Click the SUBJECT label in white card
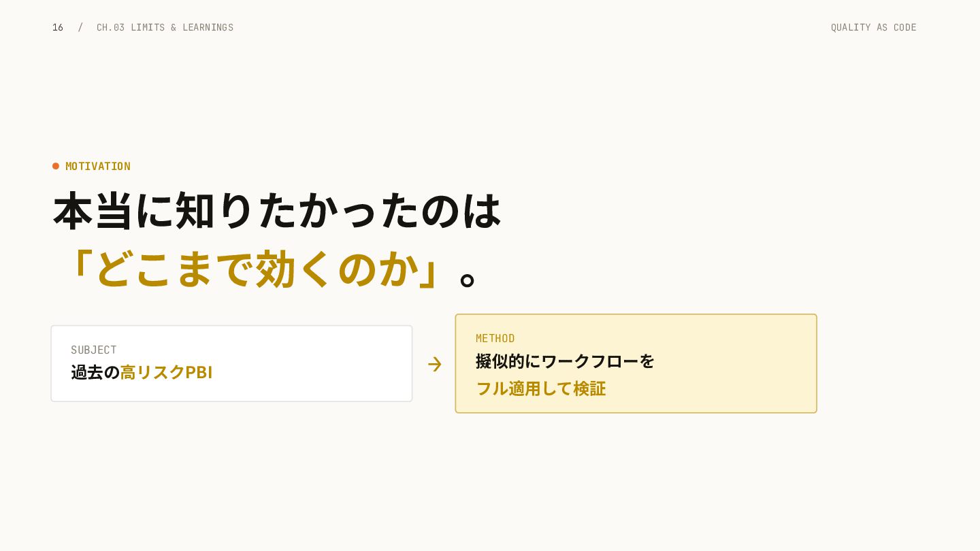980x551 pixels. click(94, 350)
